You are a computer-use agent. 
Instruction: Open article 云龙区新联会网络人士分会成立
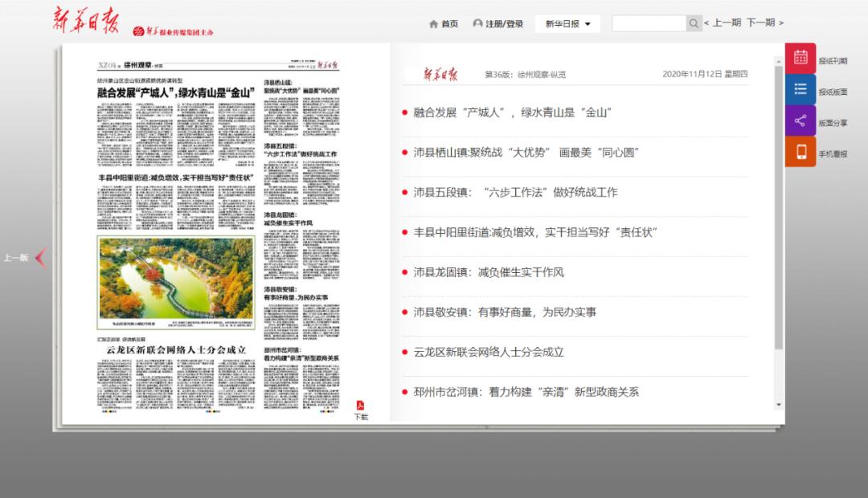[489, 352]
